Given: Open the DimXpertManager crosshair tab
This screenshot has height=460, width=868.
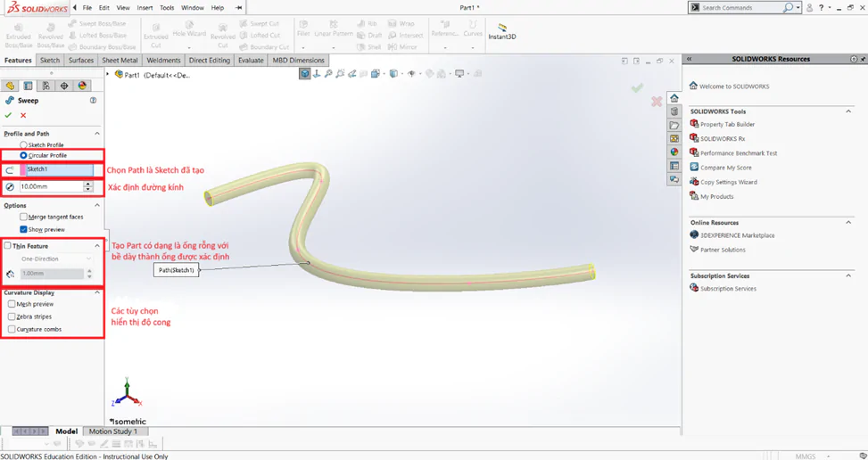Looking at the screenshot, I should 64,86.
